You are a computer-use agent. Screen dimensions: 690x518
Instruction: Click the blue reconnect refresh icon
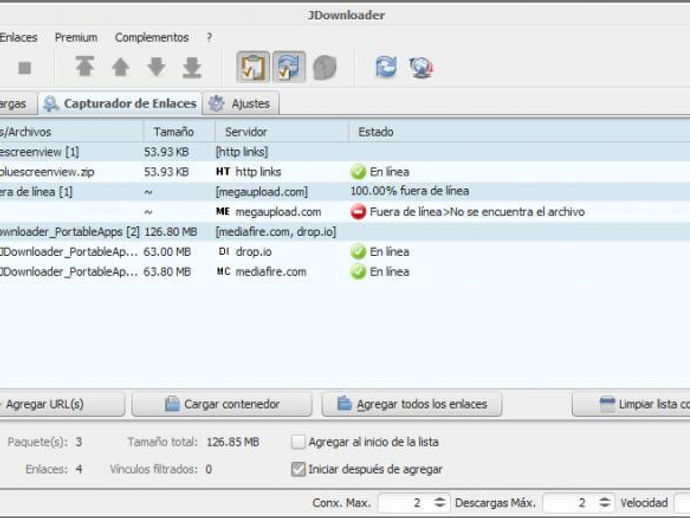click(386, 67)
